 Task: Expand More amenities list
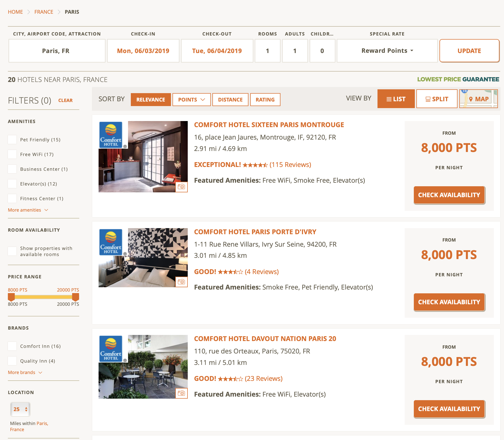pos(28,210)
